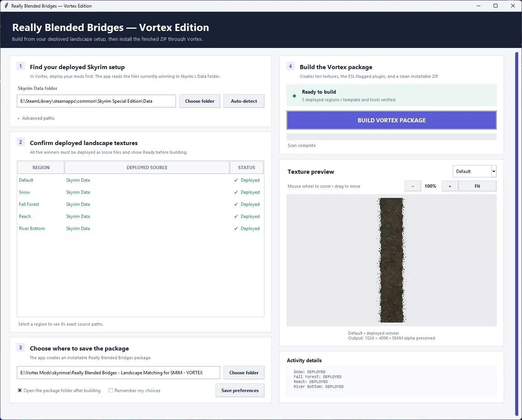Minimize the Really Blended Bridges window

click(x=478, y=6)
